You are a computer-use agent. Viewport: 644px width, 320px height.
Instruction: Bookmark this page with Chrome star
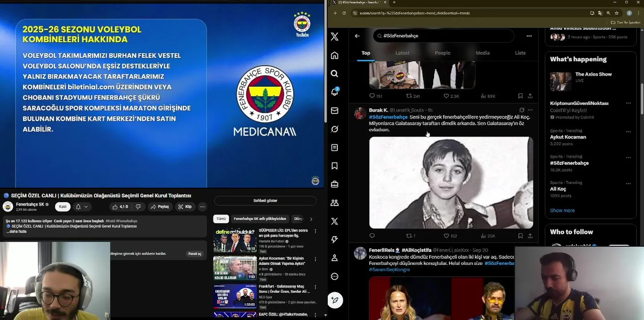[x=616, y=13]
